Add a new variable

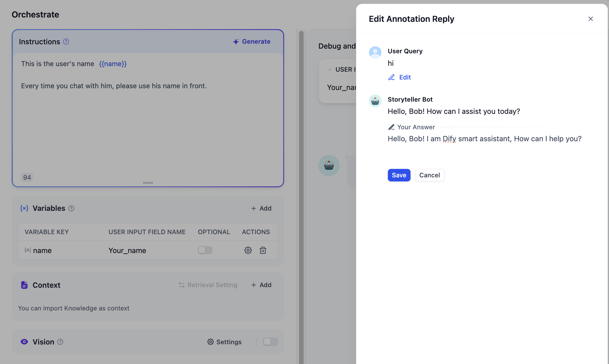[x=261, y=208]
